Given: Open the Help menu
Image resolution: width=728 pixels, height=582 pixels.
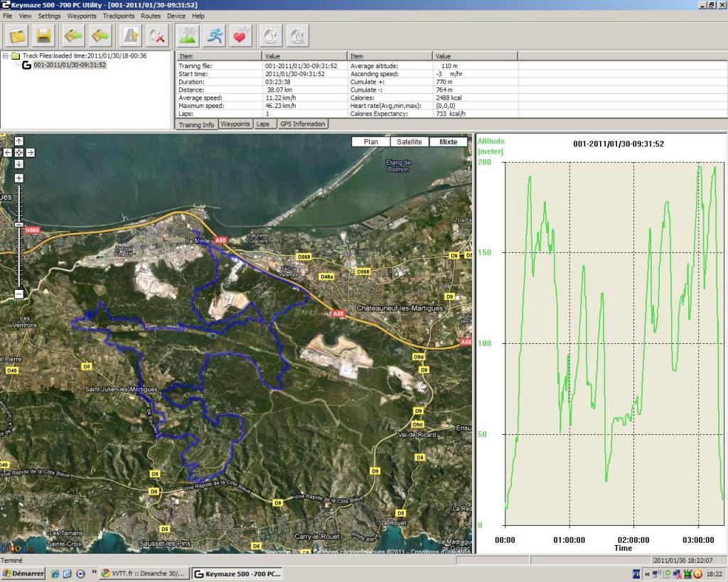Looking at the screenshot, I should 198,16.
